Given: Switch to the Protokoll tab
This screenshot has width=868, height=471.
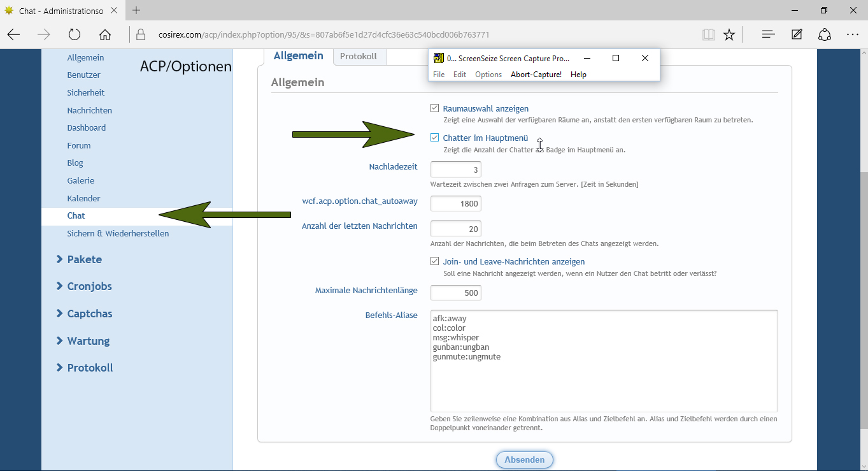Looking at the screenshot, I should pos(359,56).
